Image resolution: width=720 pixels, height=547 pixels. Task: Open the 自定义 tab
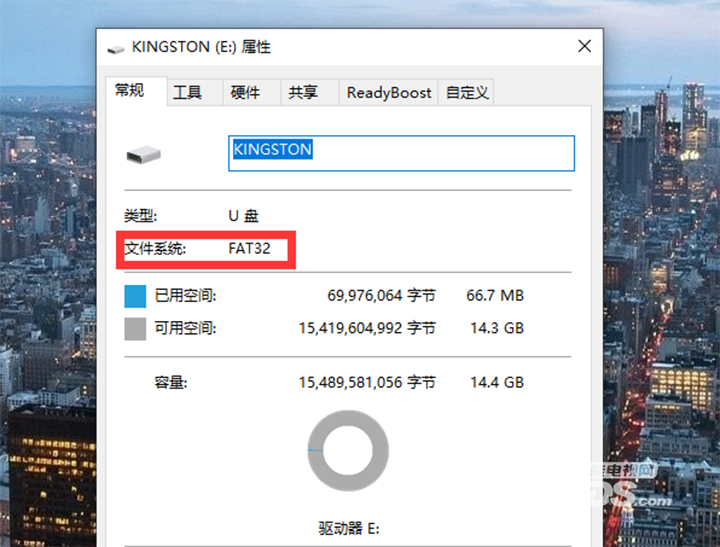(x=467, y=93)
